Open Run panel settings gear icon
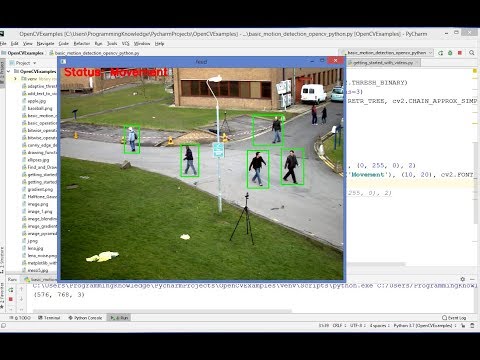Viewport: 480px width, 360px height. (x=462, y=279)
